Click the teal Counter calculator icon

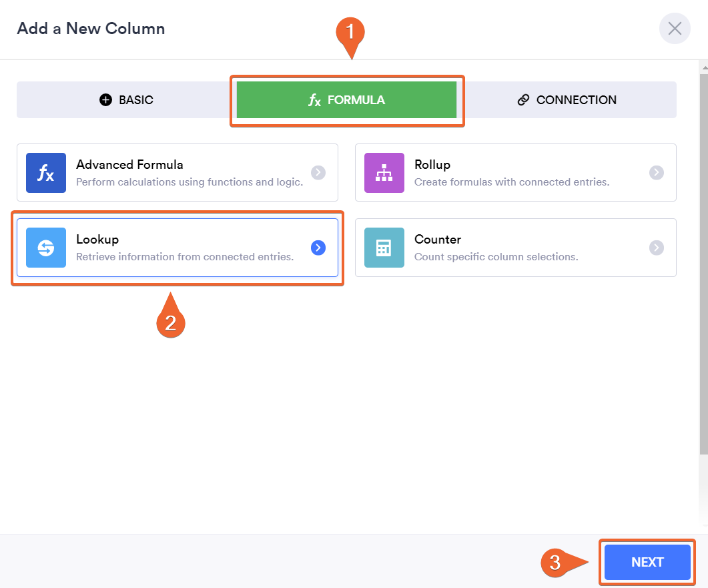[x=384, y=248]
